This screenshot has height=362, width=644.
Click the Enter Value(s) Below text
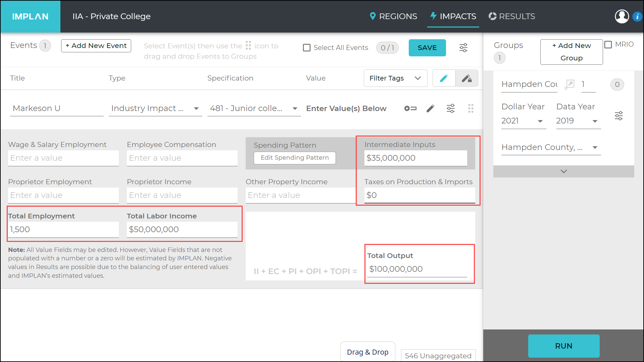(346, 108)
